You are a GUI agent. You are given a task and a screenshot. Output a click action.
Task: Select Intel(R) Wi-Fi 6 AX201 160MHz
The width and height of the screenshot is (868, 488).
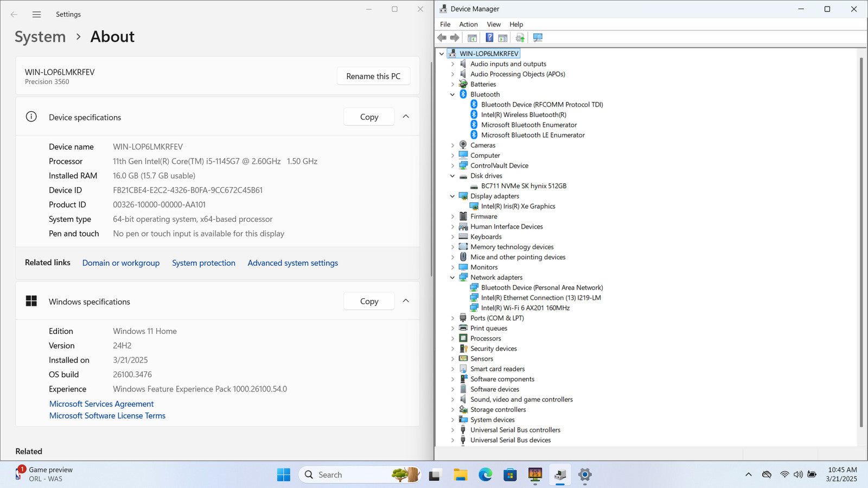tap(525, 308)
